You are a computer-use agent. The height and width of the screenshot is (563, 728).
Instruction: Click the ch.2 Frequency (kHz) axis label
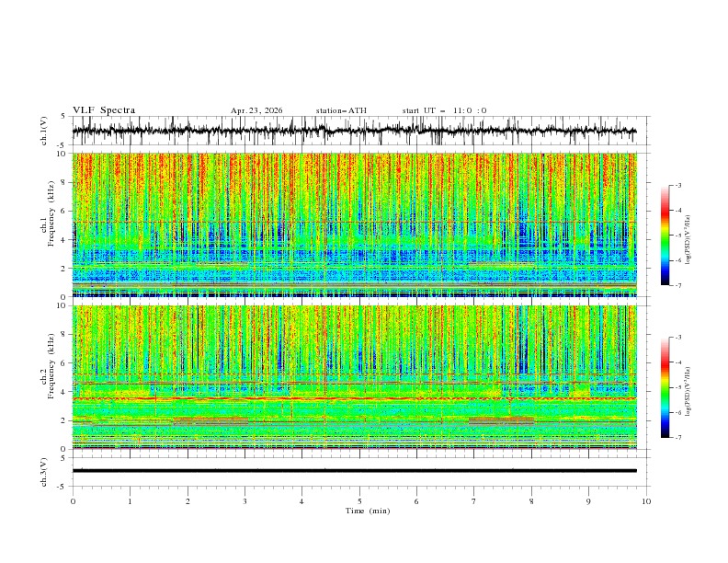point(47,366)
